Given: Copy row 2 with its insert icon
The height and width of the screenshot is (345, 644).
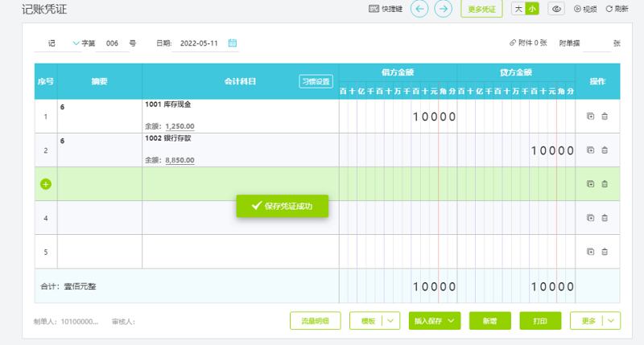Looking at the screenshot, I should click(590, 150).
